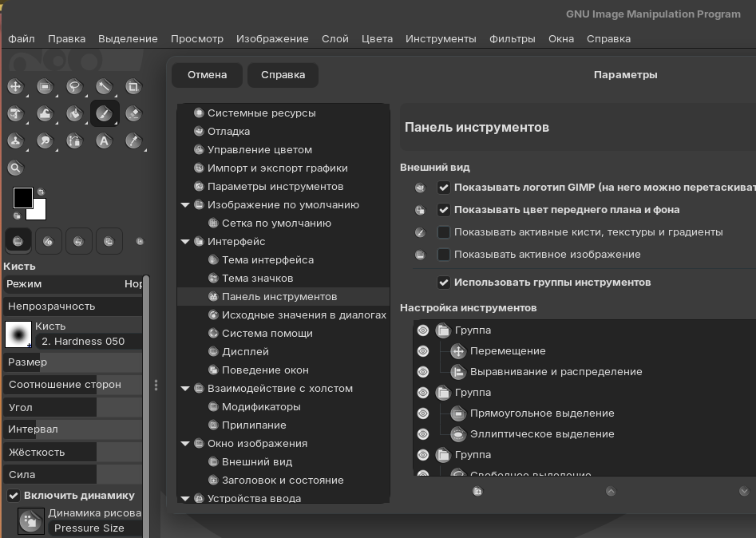Switch to the Tool Options dock tab
This screenshot has height=538, width=756.
click(18, 241)
